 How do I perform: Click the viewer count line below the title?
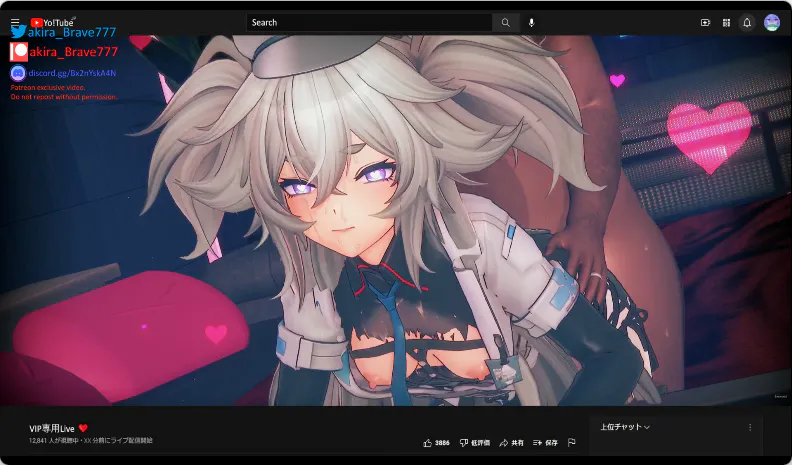(x=91, y=440)
